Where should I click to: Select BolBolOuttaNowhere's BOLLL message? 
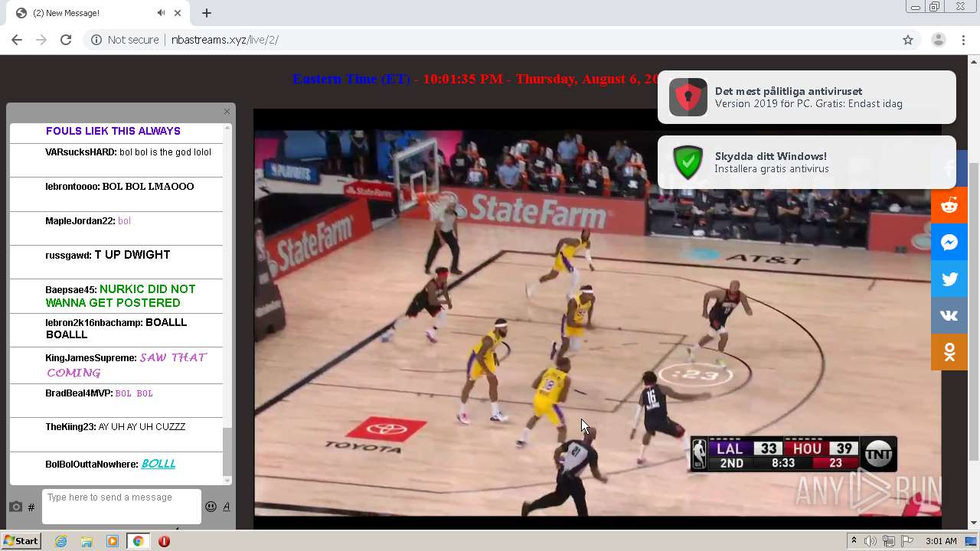158,464
